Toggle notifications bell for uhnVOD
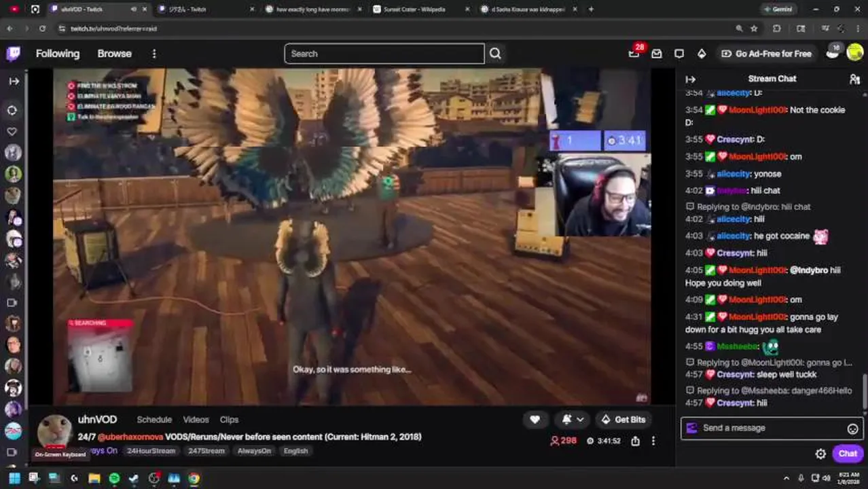868x489 pixels. [566, 420]
